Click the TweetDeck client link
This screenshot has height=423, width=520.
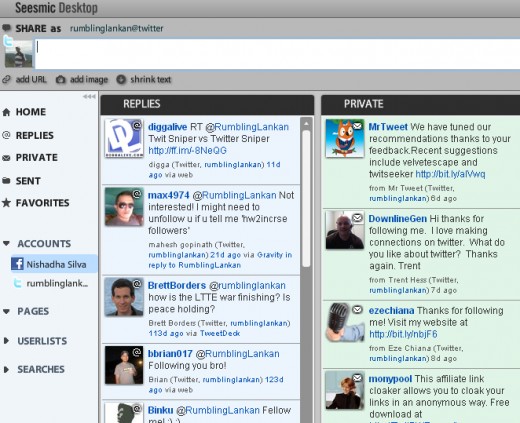coord(220,333)
